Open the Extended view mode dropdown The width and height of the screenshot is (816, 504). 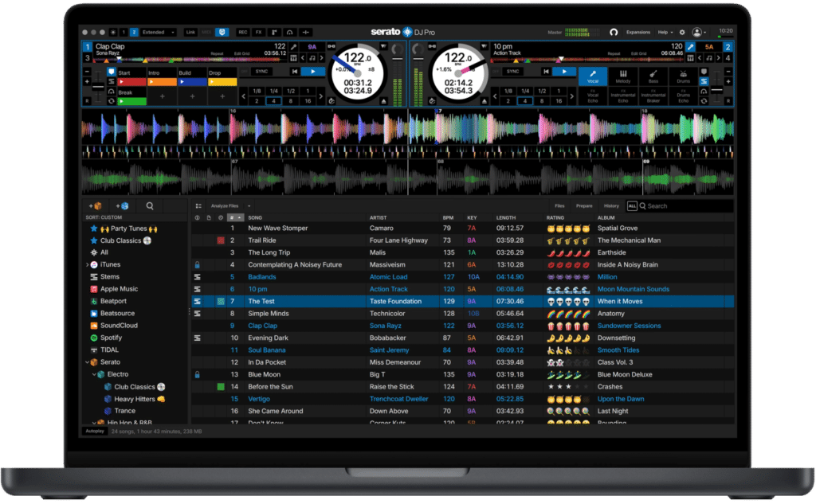click(x=159, y=33)
